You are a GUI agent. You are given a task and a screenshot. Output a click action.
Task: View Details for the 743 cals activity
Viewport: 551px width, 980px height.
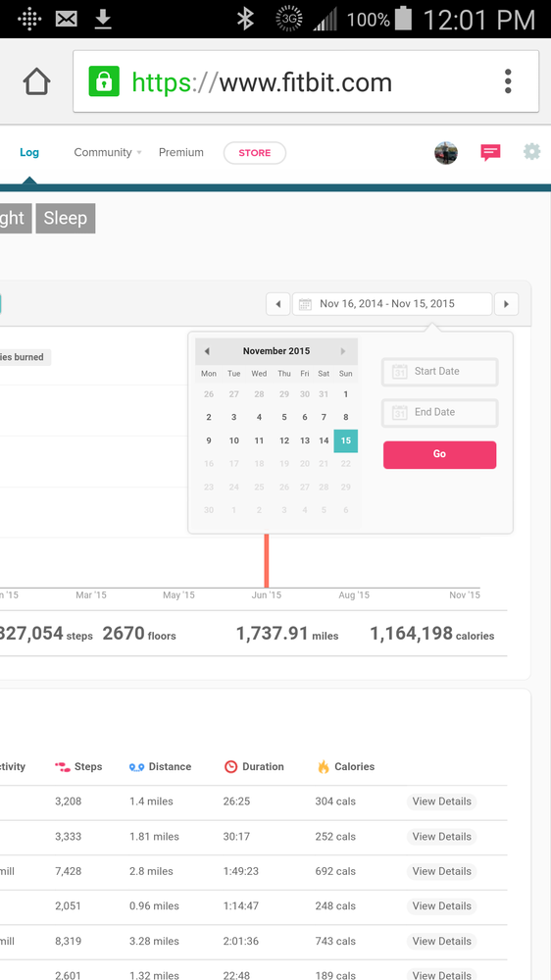click(441, 941)
